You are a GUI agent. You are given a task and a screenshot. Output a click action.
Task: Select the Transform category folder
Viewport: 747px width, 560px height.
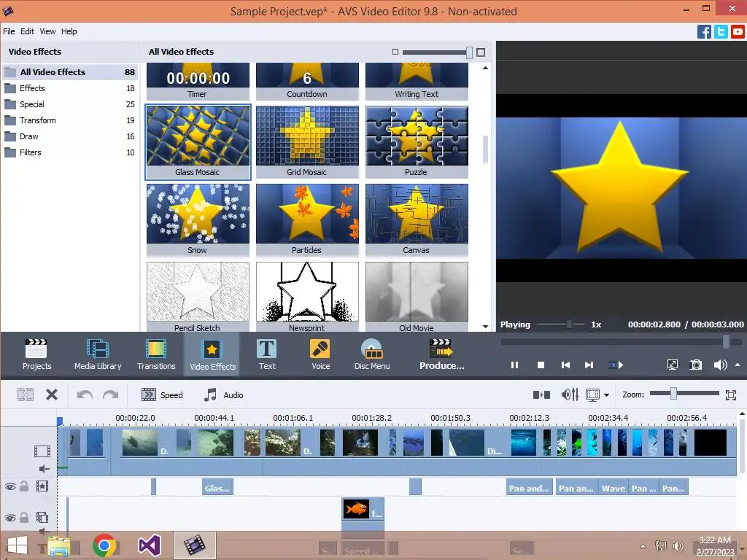point(70,120)
